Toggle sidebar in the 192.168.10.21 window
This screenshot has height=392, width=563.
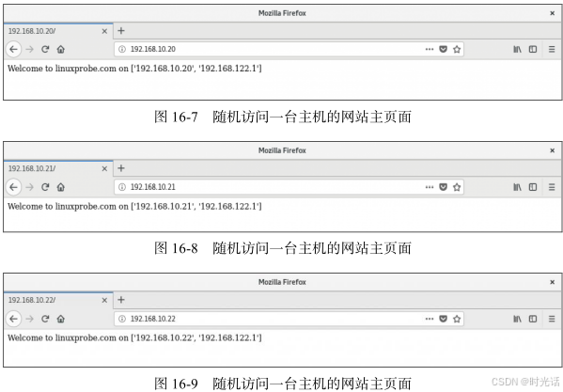(x=533, y=187)
